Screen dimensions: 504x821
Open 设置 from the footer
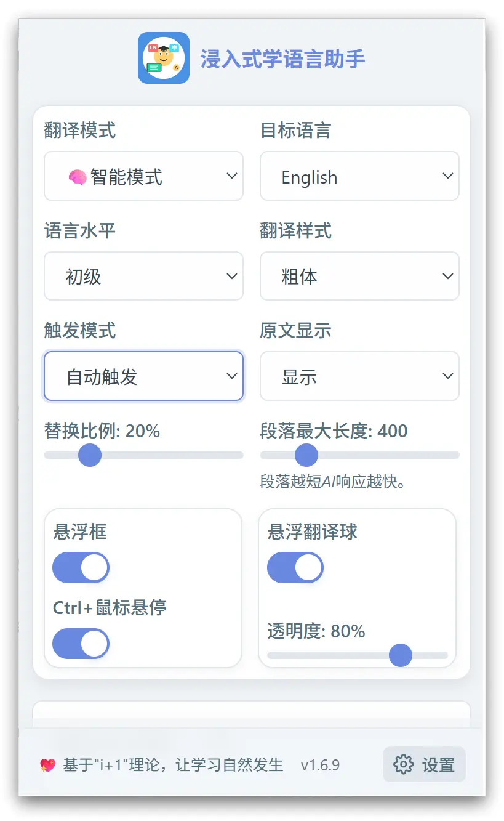coord(424,765)
